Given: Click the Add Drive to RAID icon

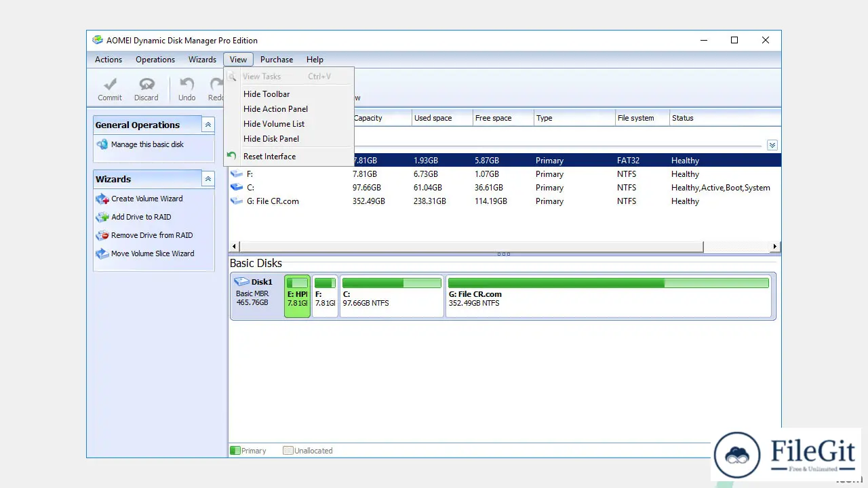Looking at the screenshot, I should coord(102,217).
